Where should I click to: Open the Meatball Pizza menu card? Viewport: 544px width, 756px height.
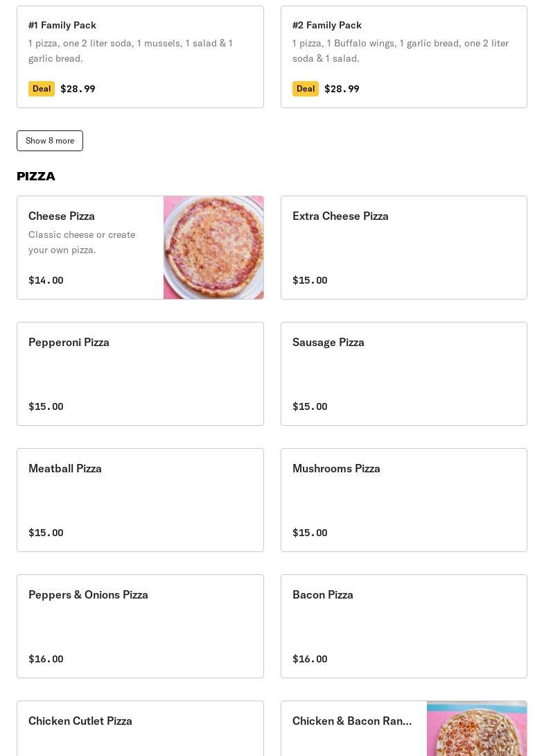140,500
